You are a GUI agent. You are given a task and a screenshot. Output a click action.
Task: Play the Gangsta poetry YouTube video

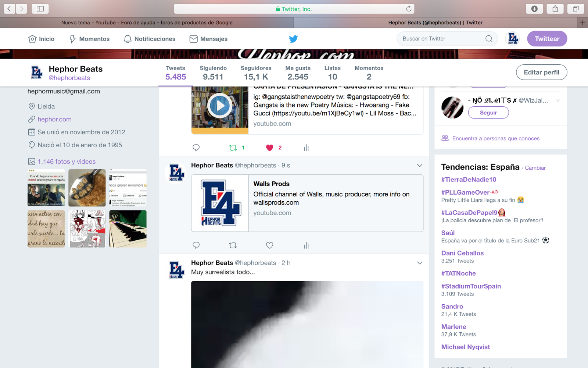point(220,106)
